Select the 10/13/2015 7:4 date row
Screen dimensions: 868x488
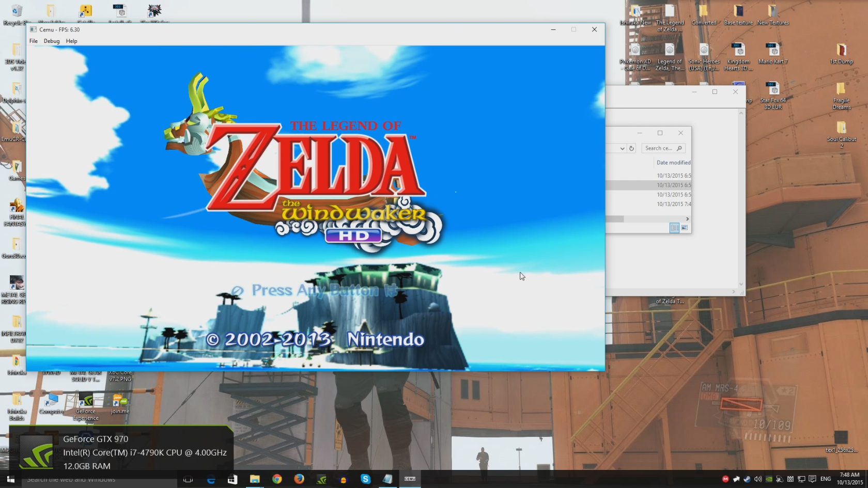[674, 204]
